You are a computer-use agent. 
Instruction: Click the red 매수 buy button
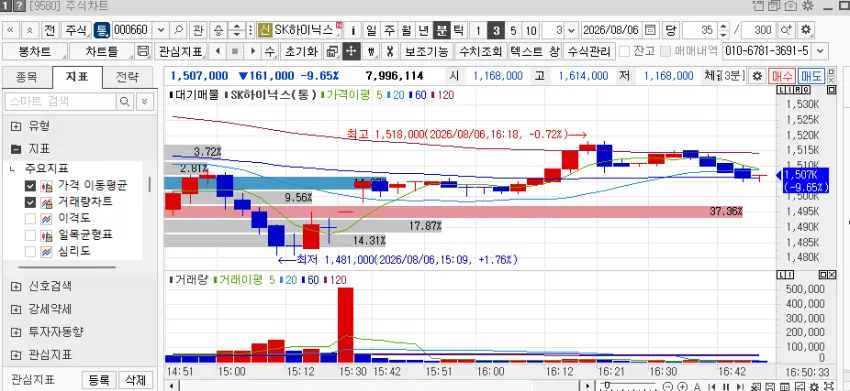tap(782, 76)
